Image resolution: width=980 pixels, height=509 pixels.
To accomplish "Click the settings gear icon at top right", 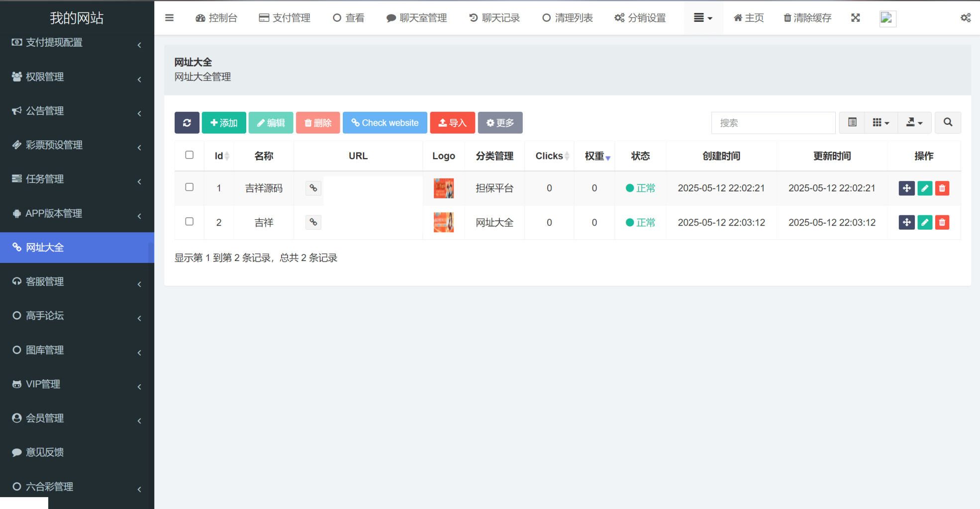I will (966, 18).
